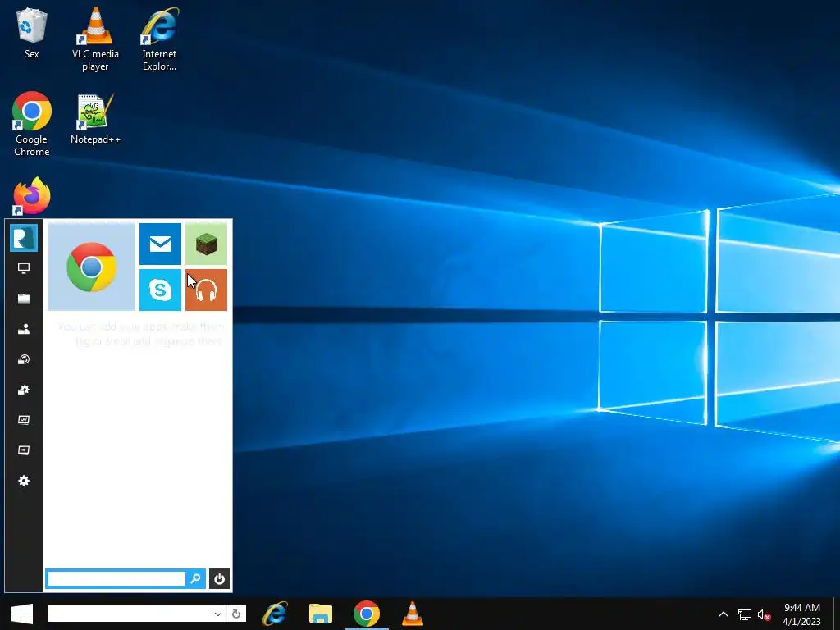The image size is (840, 630).
Task: Click the network users sidebar icon
Action: coord(24,329)
